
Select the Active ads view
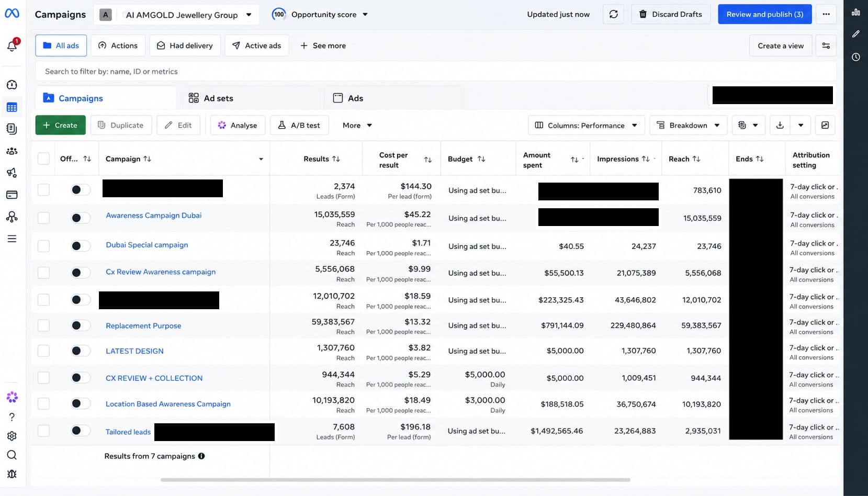coord(256,46)
